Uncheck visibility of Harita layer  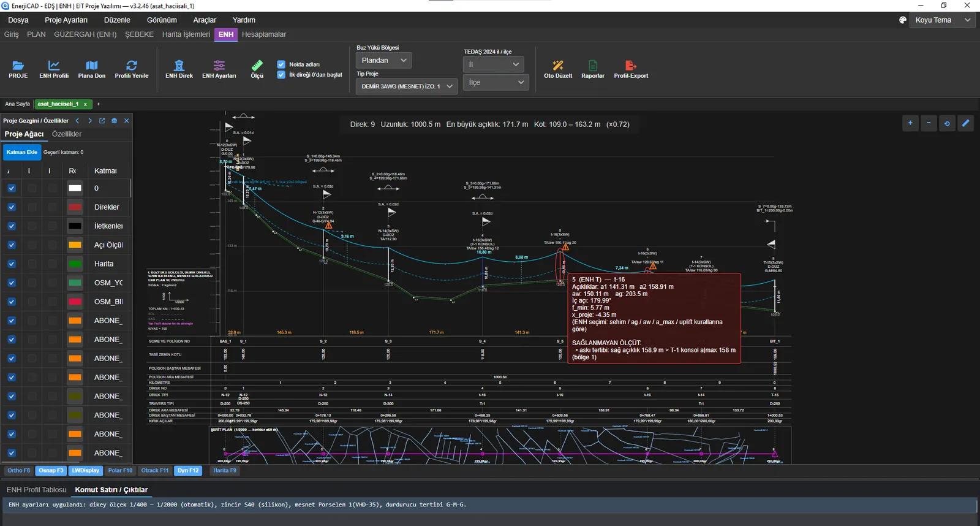click(12, 264)
